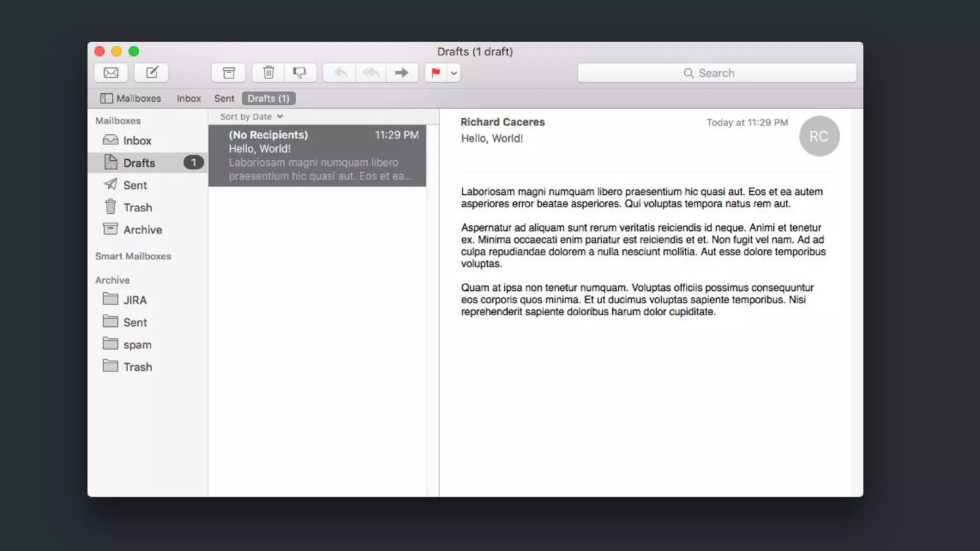Open the spam folder in sidebar

pos(137,345)
